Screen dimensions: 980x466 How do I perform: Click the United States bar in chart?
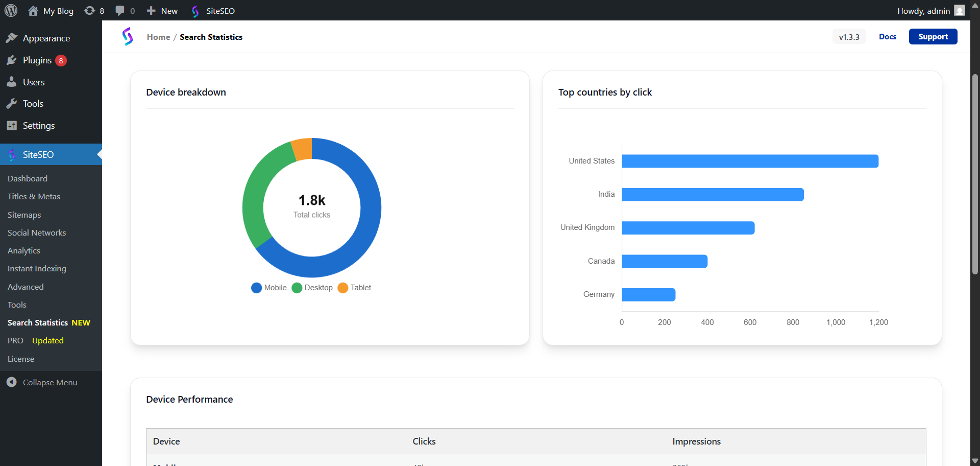coord(749,161)
